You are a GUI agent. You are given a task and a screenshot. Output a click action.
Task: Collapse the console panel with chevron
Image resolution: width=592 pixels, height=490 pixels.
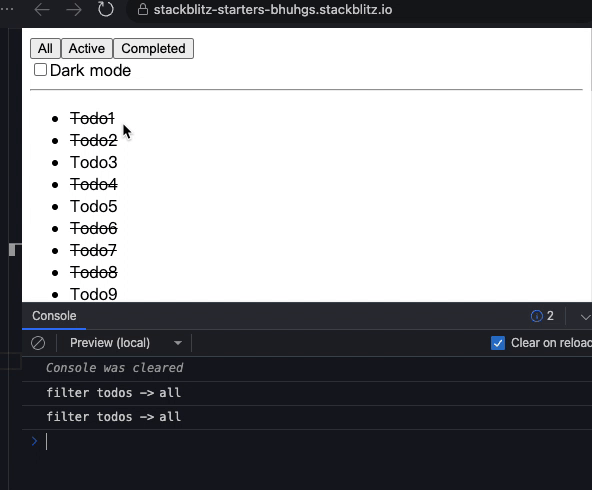pos(585,317)
